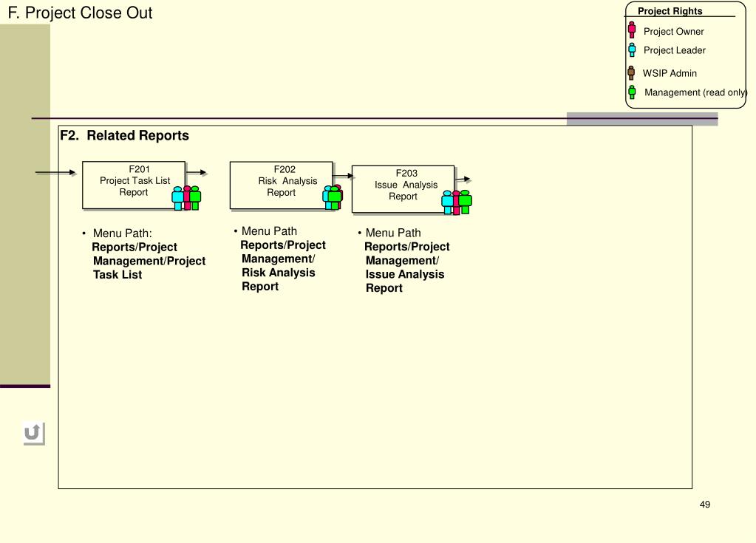This screenshot has height=543, width=756.
Task: Click the 'F. Project Close Out' title
Action: point(80,13)
